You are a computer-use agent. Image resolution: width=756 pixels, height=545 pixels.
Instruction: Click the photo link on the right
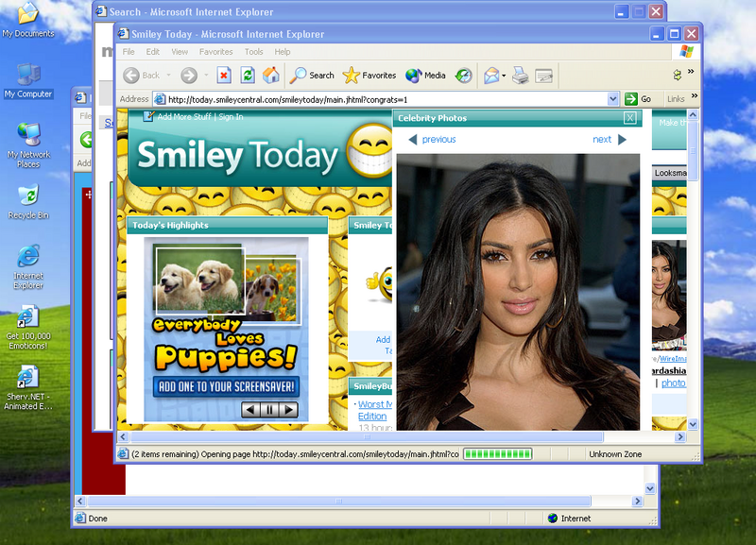[x=674, y=383]
